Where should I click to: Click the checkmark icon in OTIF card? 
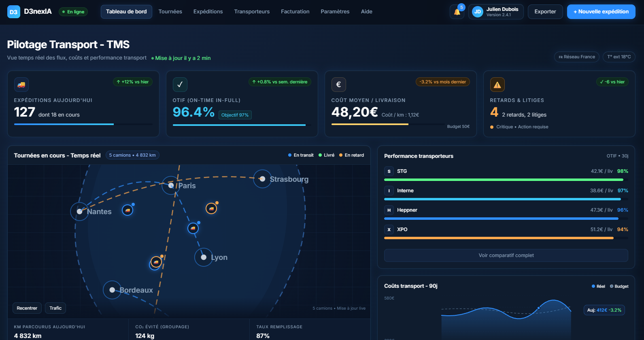click(180, 85)
